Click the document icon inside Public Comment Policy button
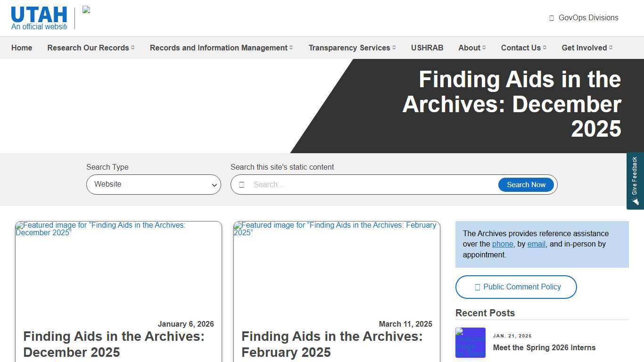This screenshot has height=362, width=644. pyautogui.click(x=477, y=287)
